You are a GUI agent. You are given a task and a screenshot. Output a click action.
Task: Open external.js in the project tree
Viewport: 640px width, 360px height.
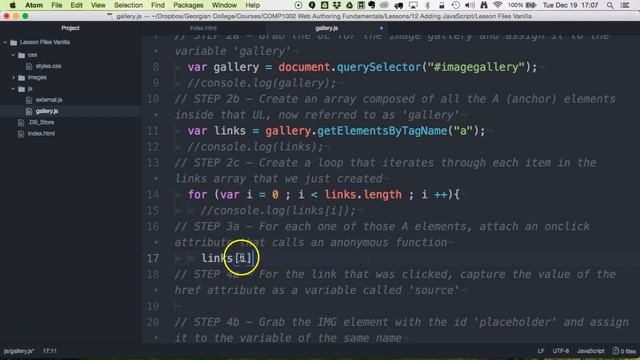pos(49,100)
